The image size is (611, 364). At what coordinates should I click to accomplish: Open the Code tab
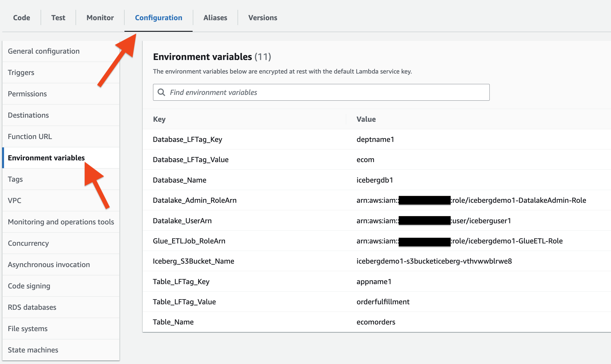tap(22, 18)
